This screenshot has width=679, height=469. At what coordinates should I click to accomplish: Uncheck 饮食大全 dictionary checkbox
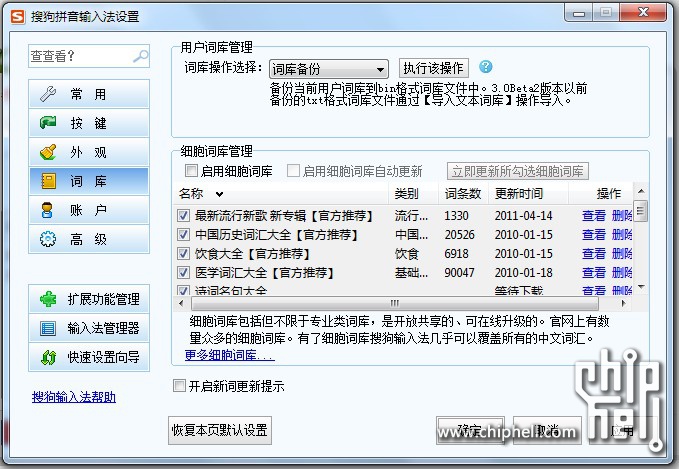[x=183, y=253]
